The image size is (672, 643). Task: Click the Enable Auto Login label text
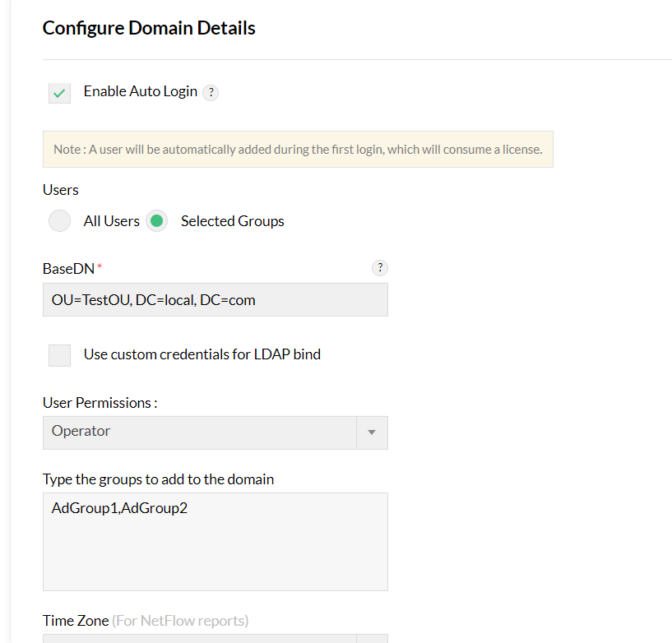[141, 91]
